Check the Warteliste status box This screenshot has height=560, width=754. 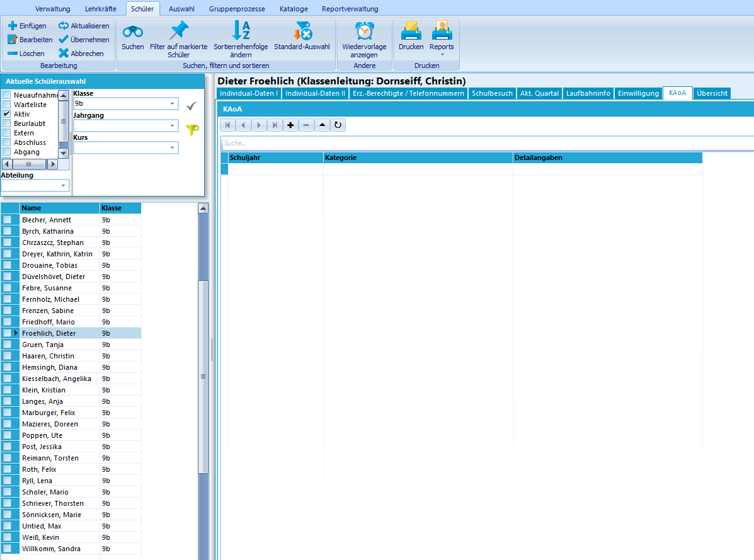7,105
